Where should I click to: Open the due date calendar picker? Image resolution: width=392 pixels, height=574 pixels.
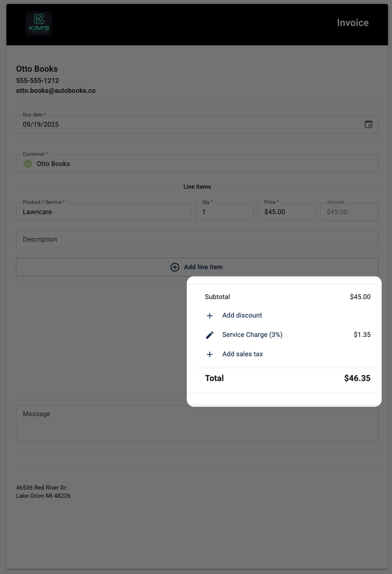click(368, 124)
